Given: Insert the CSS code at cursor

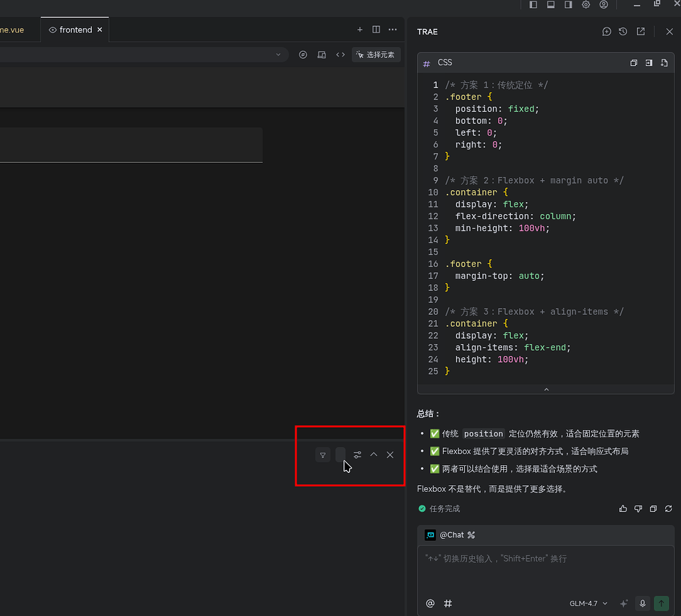Looking at the screenshot, I should pos(649,63).
